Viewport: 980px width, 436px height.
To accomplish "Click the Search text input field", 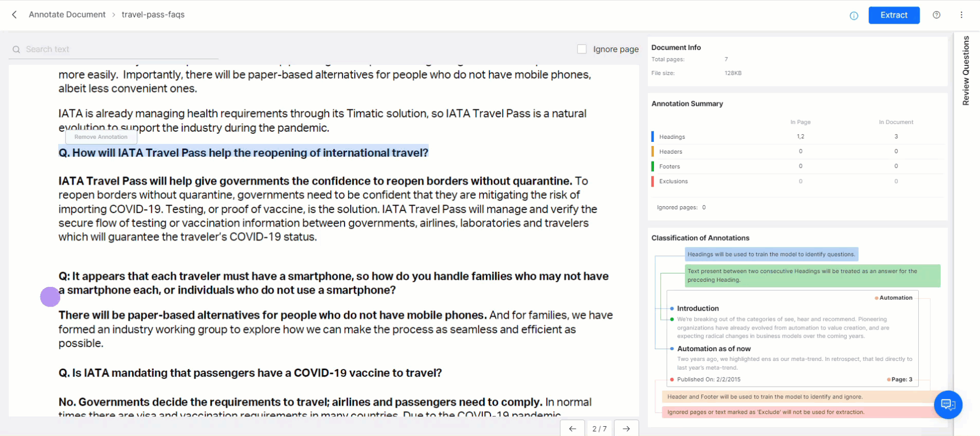I will click(118, 49).
